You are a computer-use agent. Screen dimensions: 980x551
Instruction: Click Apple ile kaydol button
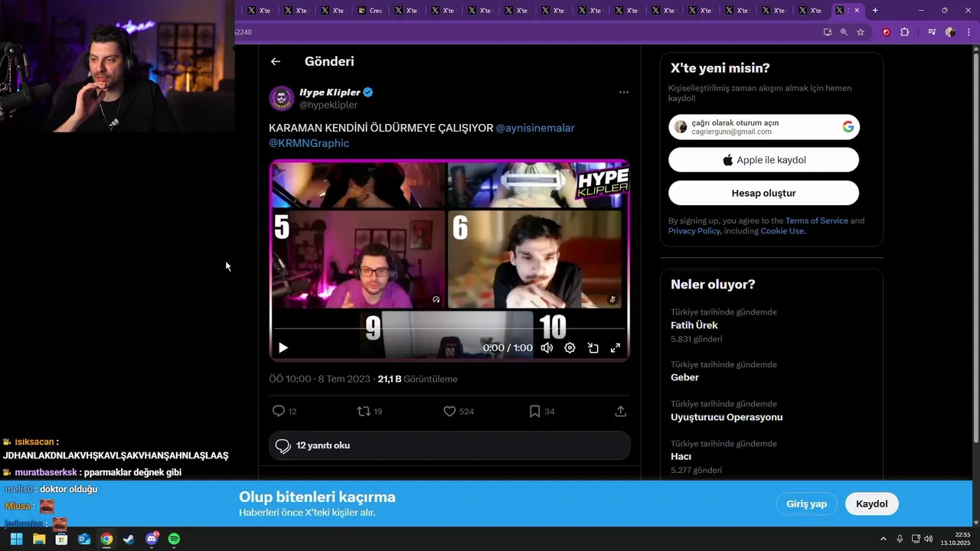point(764,160)
